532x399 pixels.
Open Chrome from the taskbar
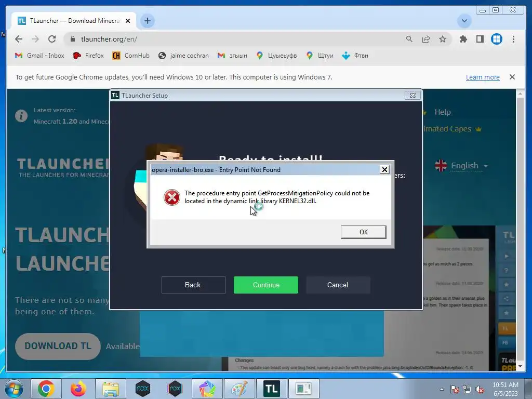click(46, 389)
